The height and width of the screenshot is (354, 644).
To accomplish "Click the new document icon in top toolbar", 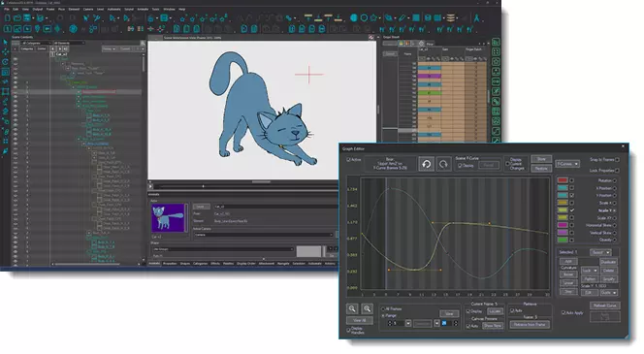I will (x=8, y=18).
